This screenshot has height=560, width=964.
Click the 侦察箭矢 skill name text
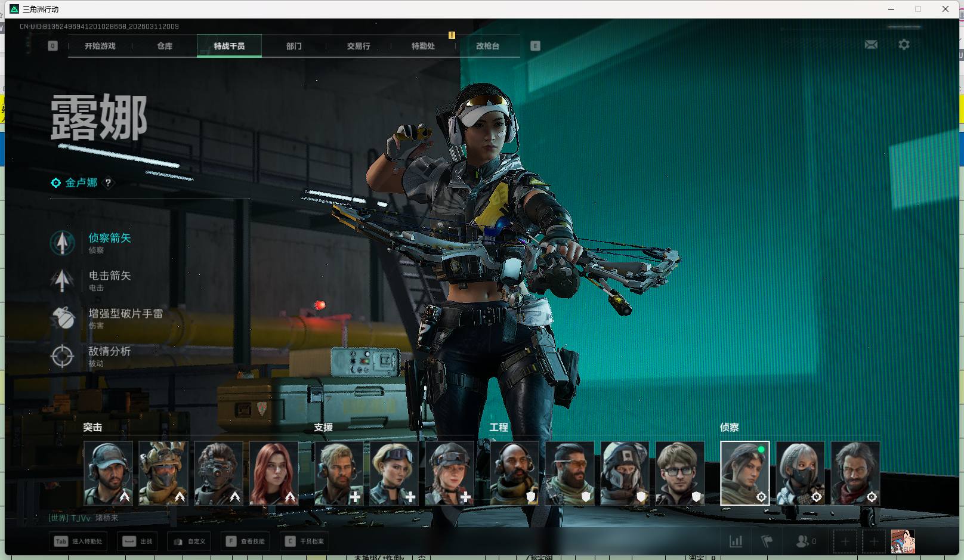[x=110, y=238]
